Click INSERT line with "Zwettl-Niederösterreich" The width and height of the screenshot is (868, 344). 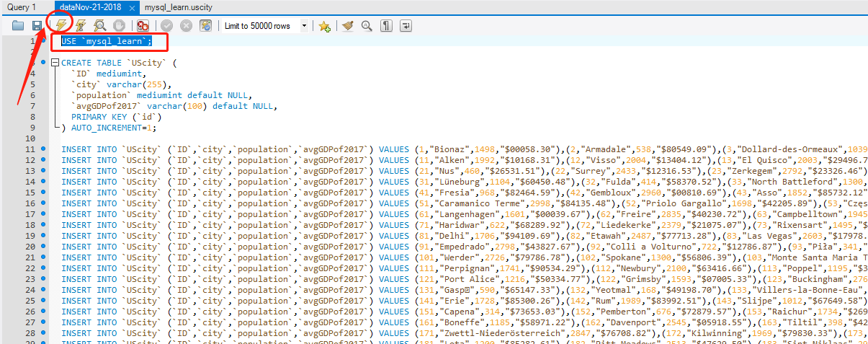[x=464, y=333]
